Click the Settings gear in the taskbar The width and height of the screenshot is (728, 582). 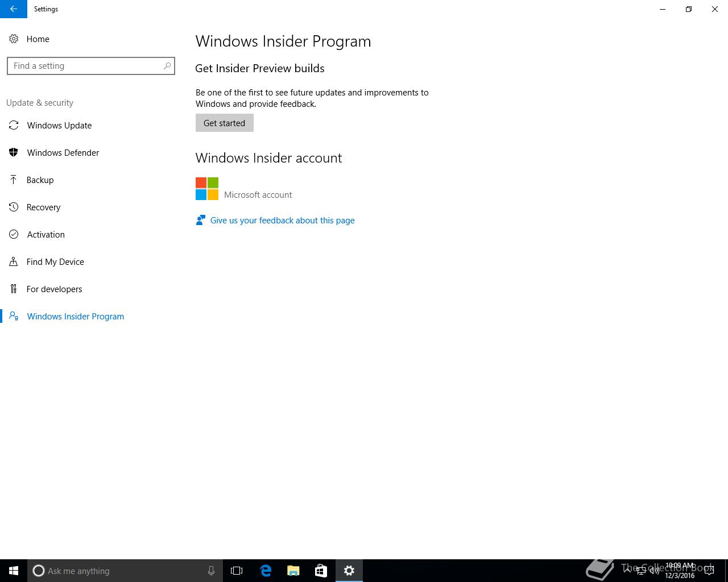point(349,571)
